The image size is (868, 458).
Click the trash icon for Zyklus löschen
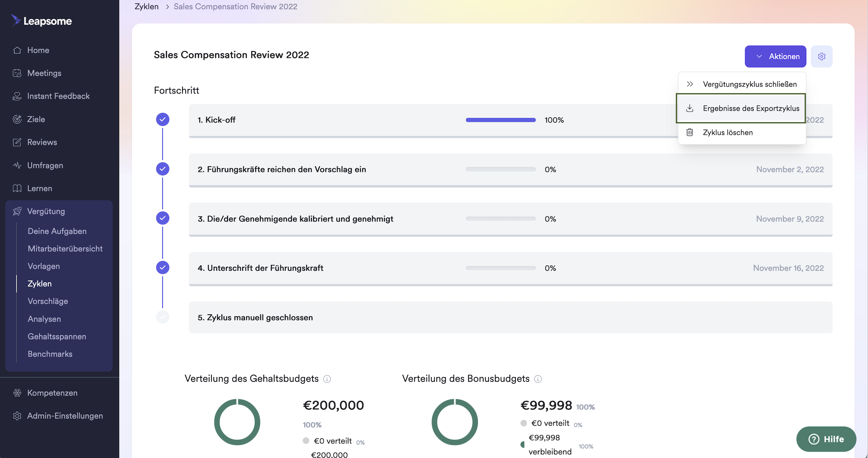click(x=690, y=133)
